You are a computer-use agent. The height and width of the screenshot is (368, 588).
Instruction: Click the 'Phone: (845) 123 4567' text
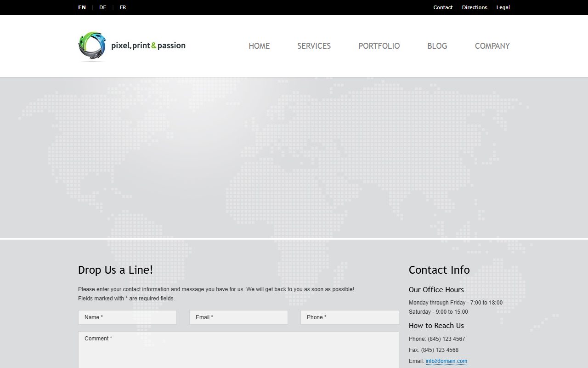pos(437,339)
